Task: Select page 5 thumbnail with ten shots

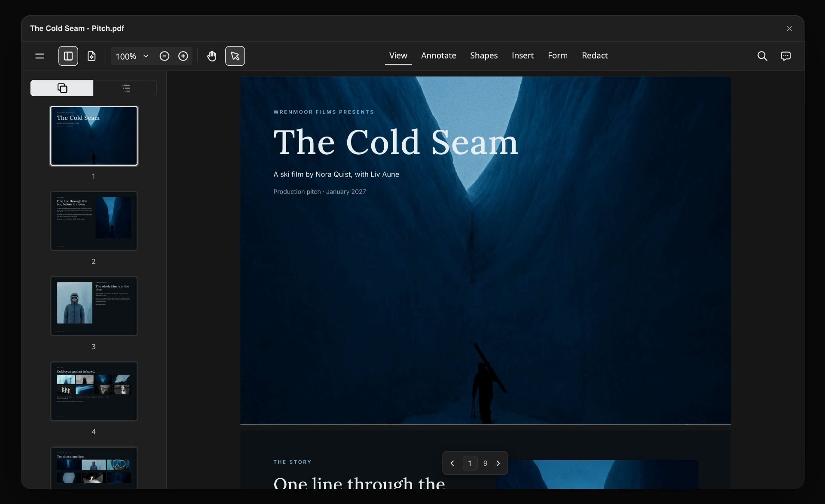Action: tap(94, 468)
